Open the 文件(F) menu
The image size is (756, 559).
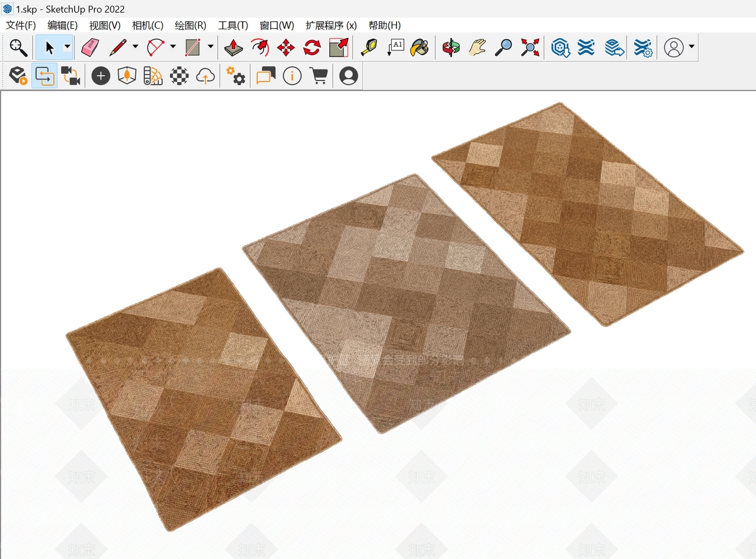tap(21, 26)
